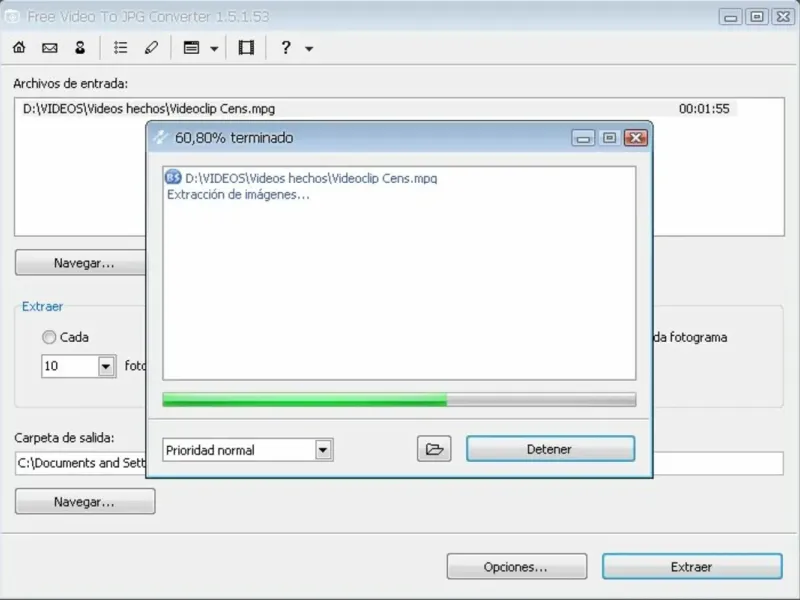800x600 pixels.
Task: Click the progress dialog title bar icon
Action: (x=160, y=137)
